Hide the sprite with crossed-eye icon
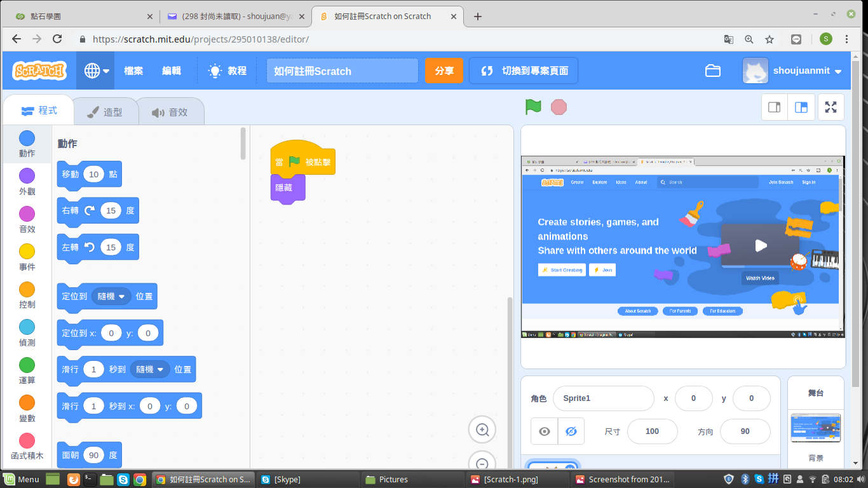This screenshot has width=868, height=488. (x=571, y=431)
